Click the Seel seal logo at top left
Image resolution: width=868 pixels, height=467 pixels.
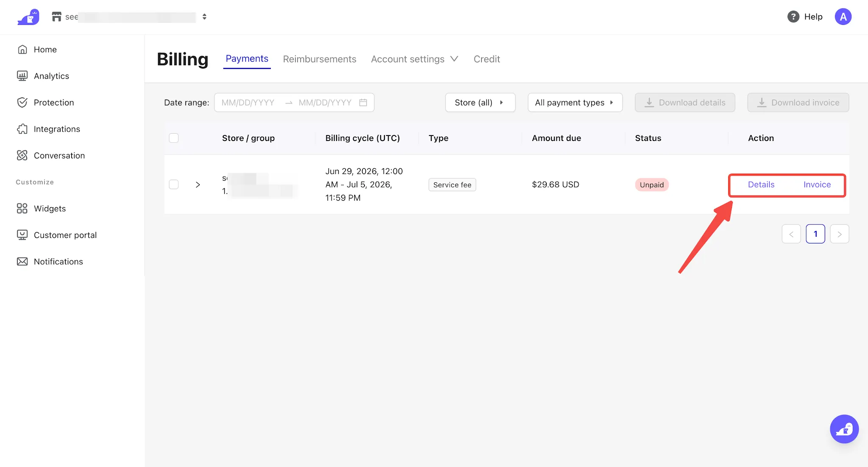coord(28,17)
